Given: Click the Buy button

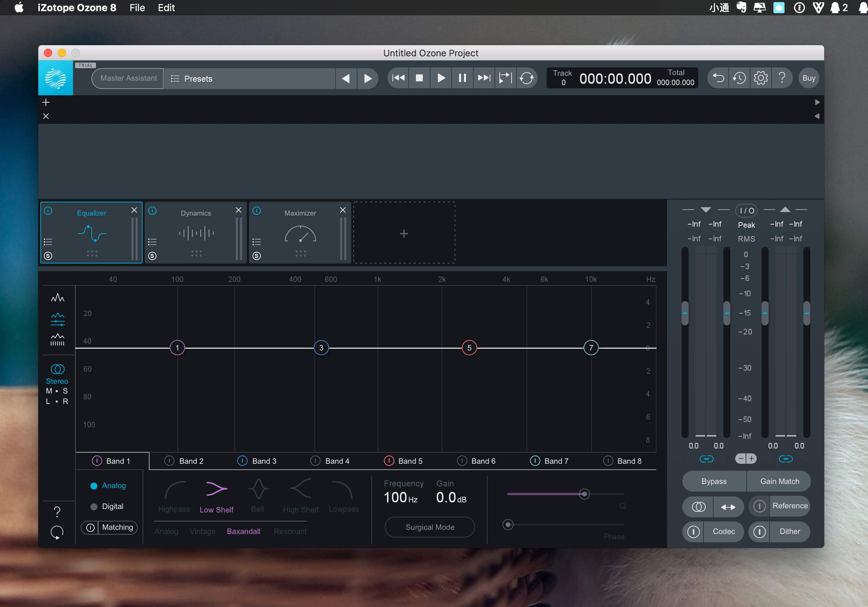Looking at the screenshot, I should pos(809,78).
